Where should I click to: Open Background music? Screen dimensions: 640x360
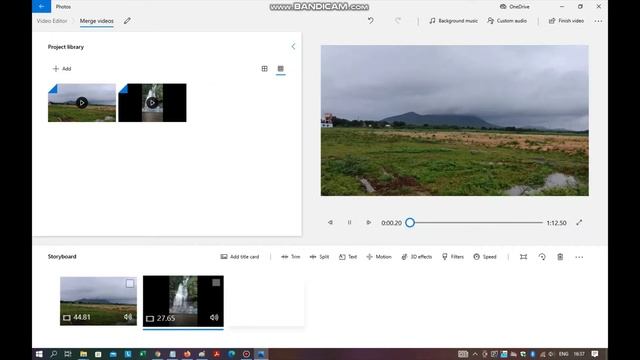453,21
